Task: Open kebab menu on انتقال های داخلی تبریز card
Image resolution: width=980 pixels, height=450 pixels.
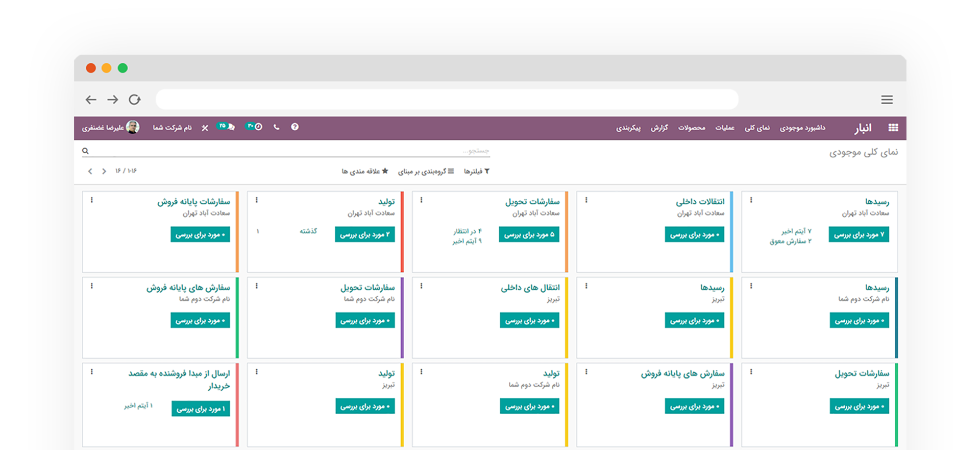Action: [x=421, y=286]
